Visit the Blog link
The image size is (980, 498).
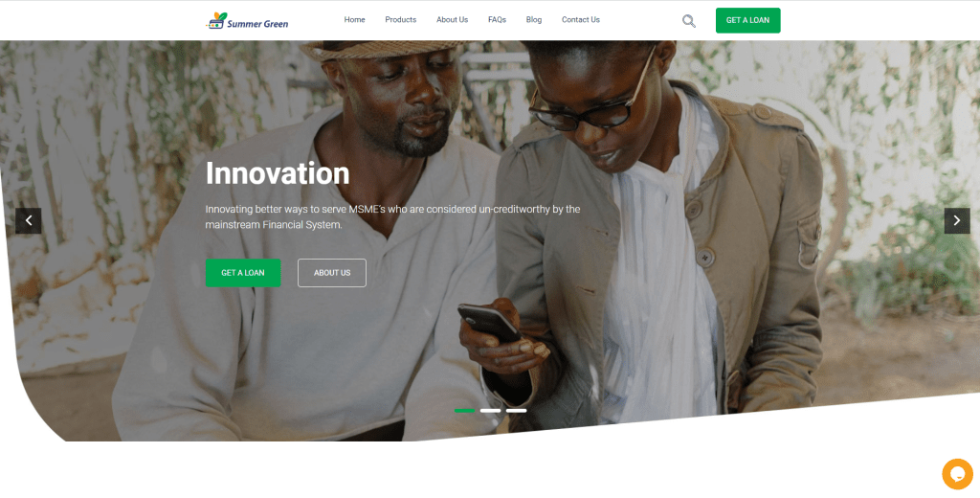point(534,20)
